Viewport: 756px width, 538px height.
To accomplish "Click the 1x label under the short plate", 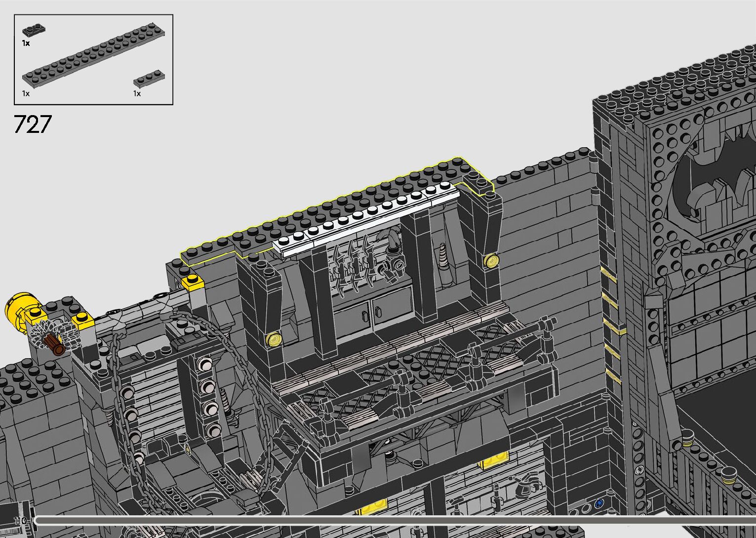I will 137,93.
